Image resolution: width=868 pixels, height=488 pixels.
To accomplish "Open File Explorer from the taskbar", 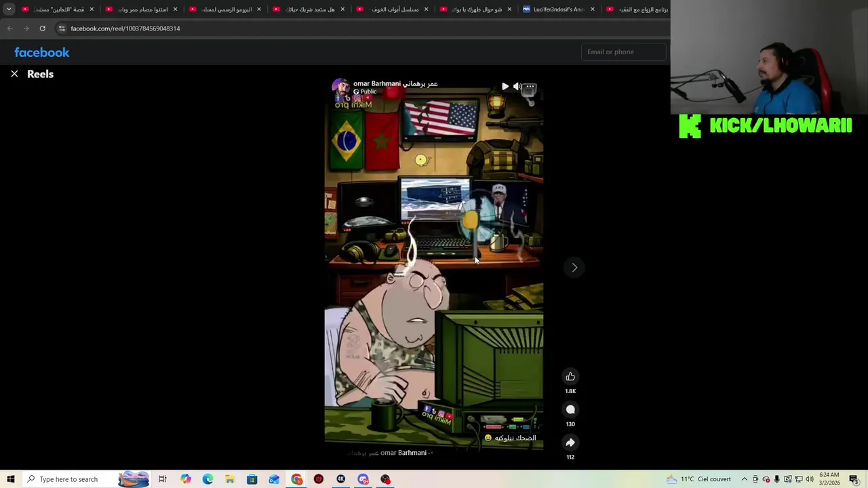I will [230, 479].
